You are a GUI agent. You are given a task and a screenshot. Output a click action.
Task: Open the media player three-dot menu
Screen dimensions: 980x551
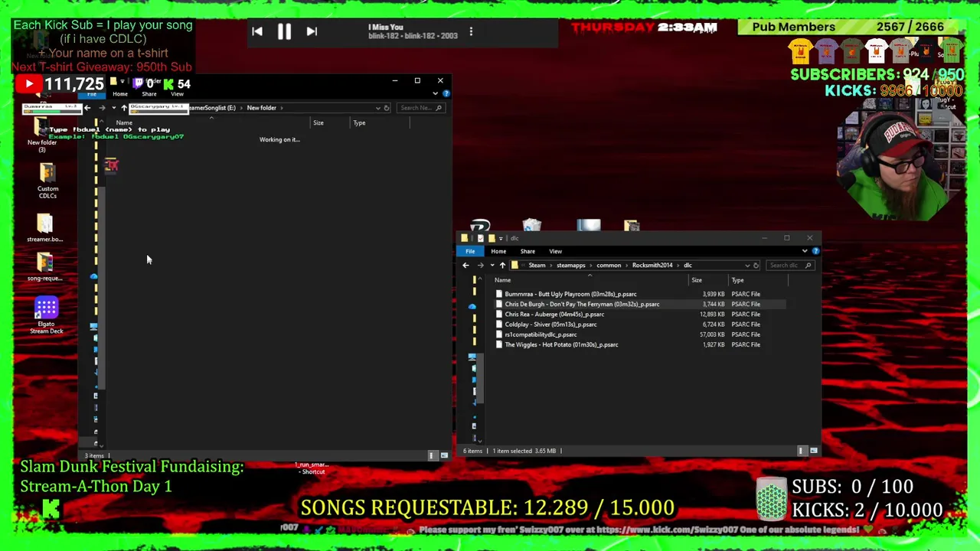471,31
